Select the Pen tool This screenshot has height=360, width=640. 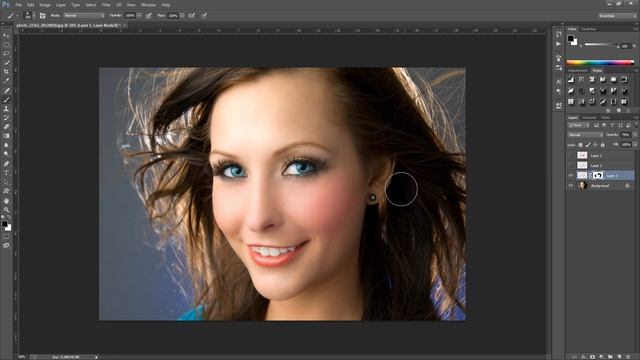[6, 164]
